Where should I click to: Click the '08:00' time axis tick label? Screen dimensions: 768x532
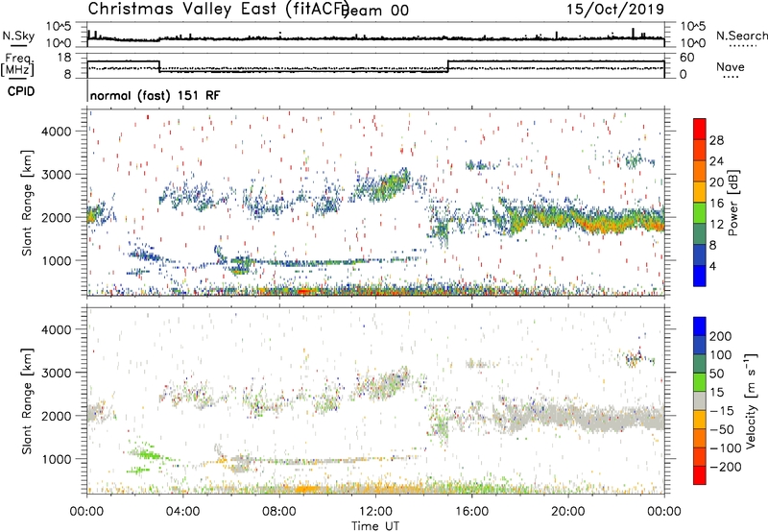coord(279,512)
